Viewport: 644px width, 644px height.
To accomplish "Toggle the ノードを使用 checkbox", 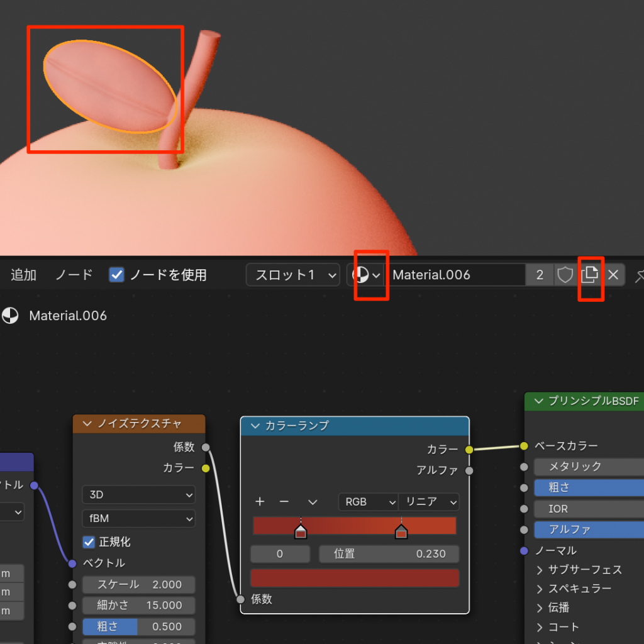I will click(116, 275).
